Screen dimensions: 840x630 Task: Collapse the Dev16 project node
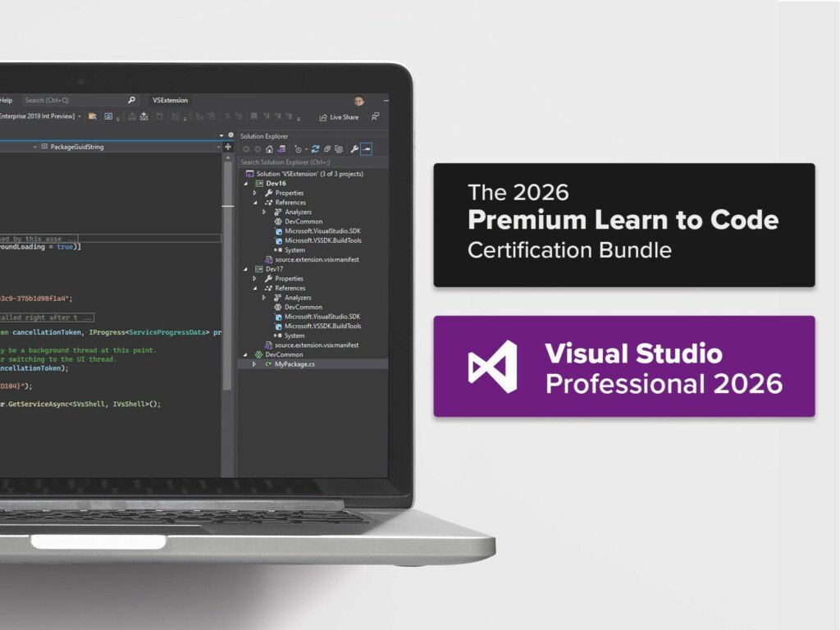pos(244,184)
